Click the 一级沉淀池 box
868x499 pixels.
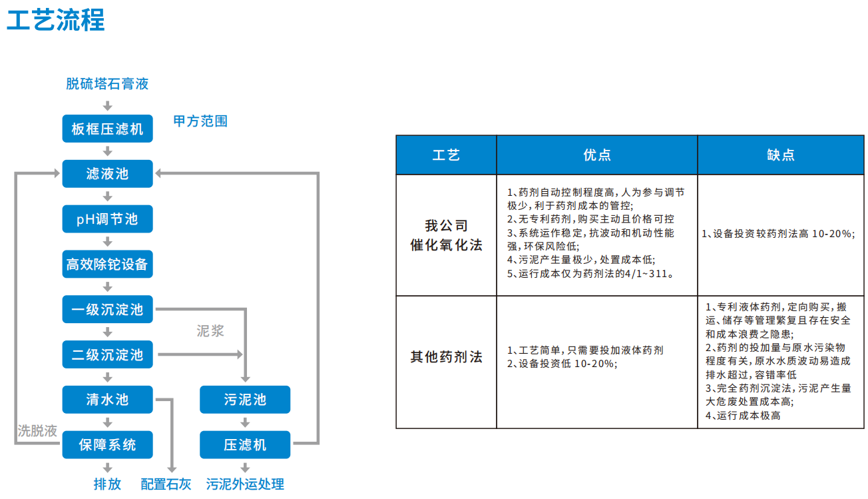tap(107, 309)
